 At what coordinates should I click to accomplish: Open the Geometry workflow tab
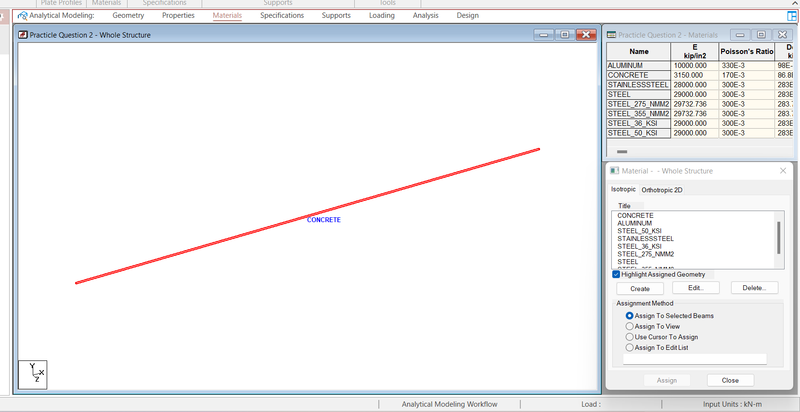tap(128, 15)
